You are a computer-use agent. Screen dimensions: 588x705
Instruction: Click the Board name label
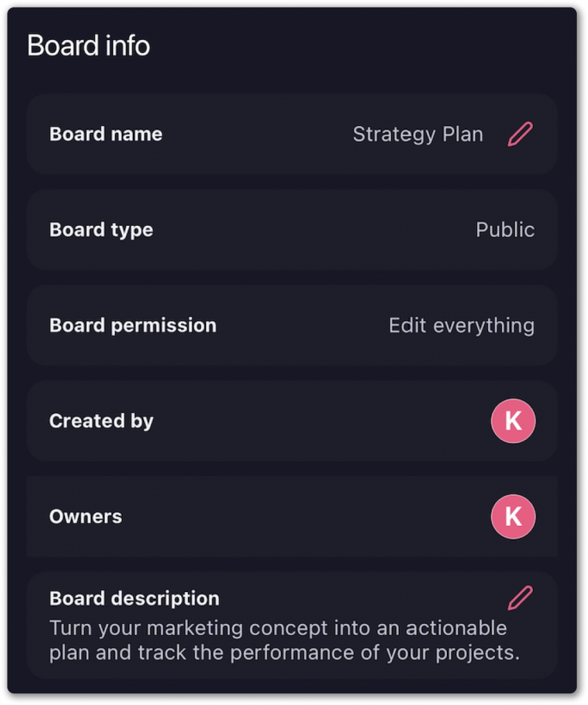(x=106, y=134)
